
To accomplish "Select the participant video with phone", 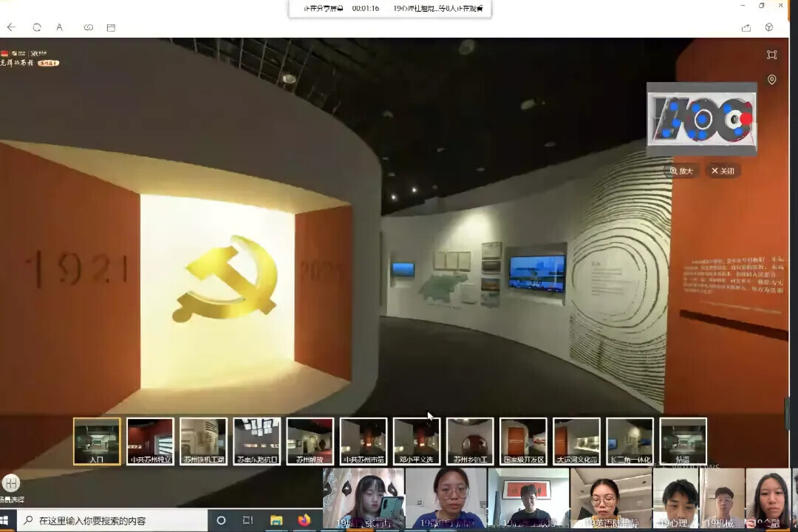I will click(364, 499).
